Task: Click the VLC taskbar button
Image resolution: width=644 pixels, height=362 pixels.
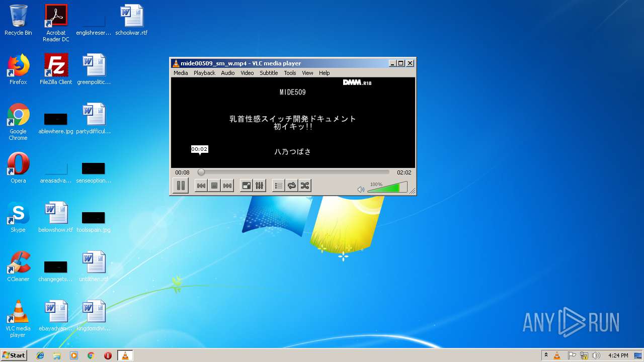Action: [125, 355]
